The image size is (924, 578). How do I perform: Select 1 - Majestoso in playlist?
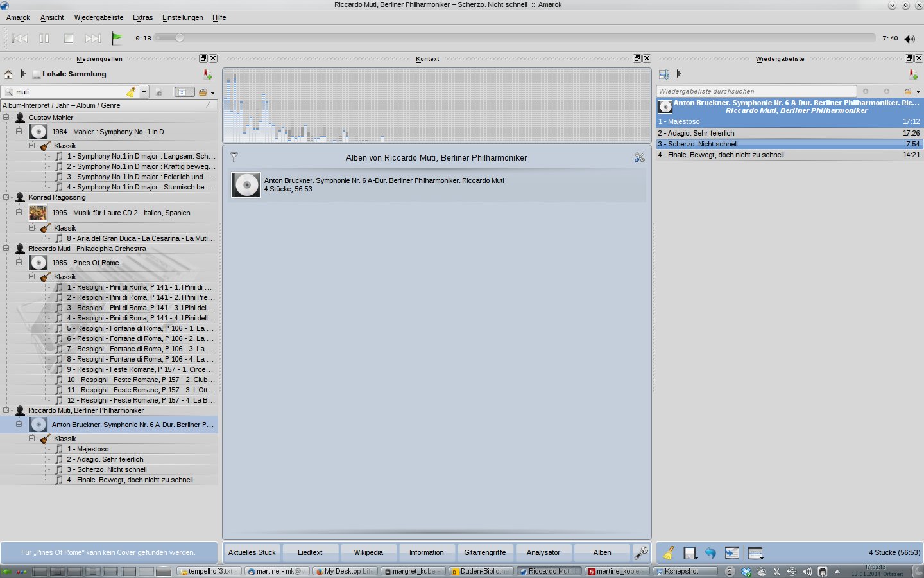tap(789, 121)
